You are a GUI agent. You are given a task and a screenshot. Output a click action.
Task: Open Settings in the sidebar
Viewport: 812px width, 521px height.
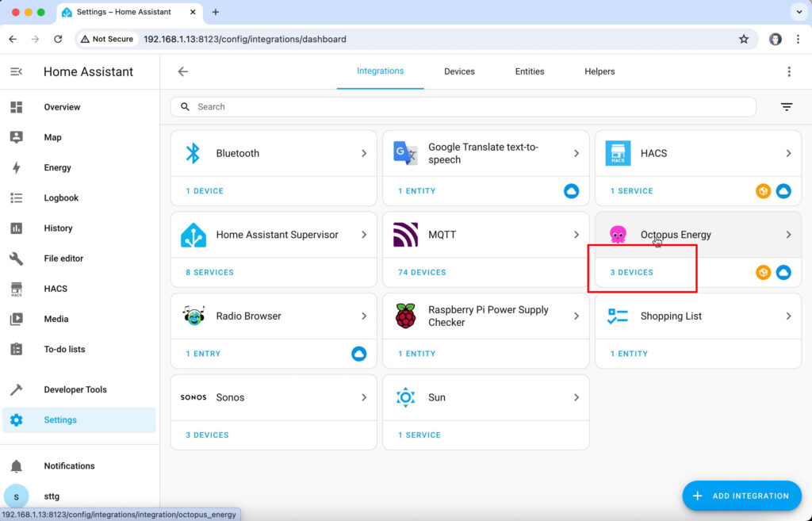coord(79,420)
